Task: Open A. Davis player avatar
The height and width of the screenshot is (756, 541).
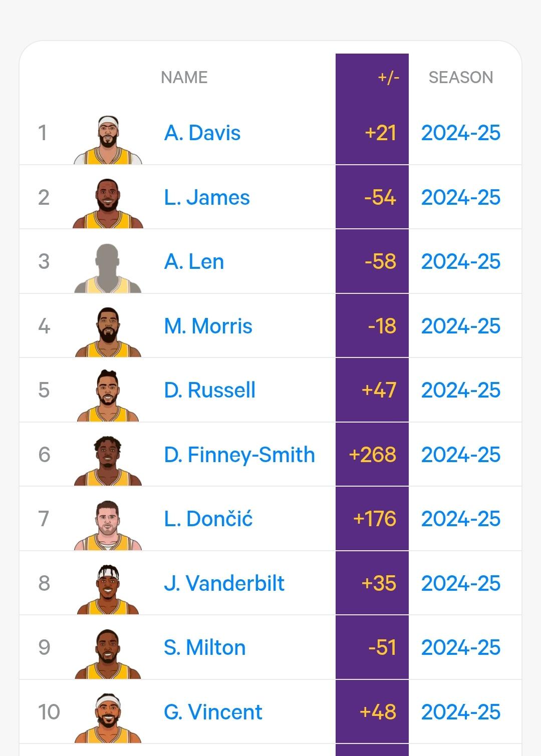Action: [x=108, y=140]
